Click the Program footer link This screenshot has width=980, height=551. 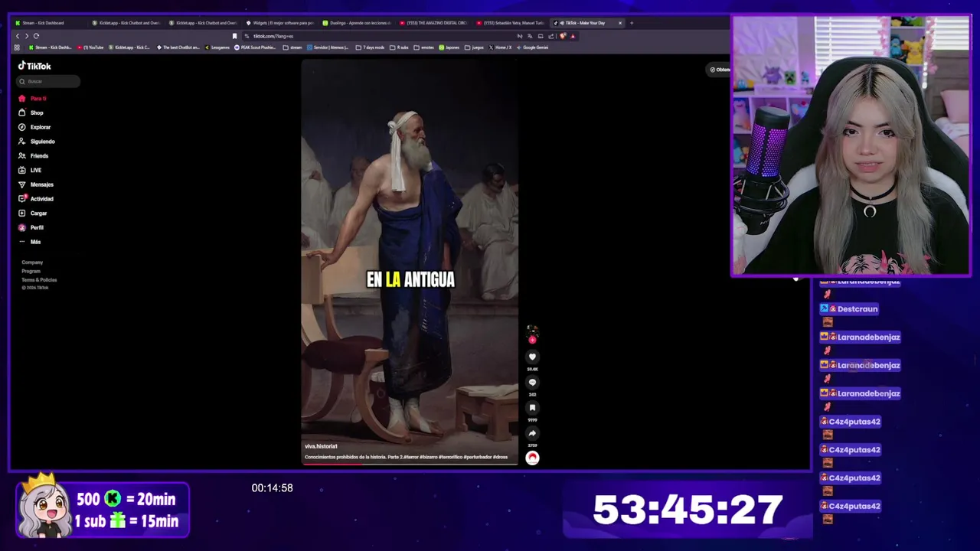pyautogui.click(x=31, y=271)
